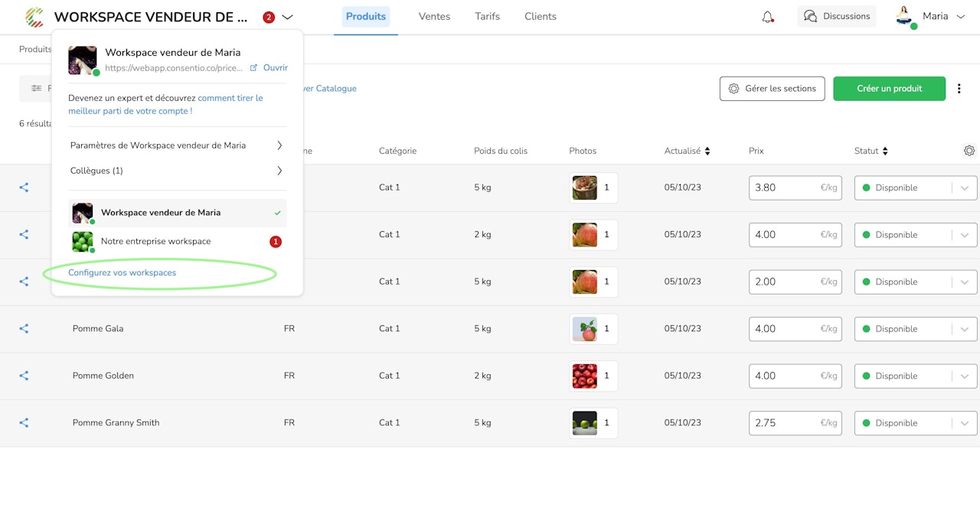This screenshot has height=515, width=980.
Task: Open the table column settings gear
Action: click(969, 151)
